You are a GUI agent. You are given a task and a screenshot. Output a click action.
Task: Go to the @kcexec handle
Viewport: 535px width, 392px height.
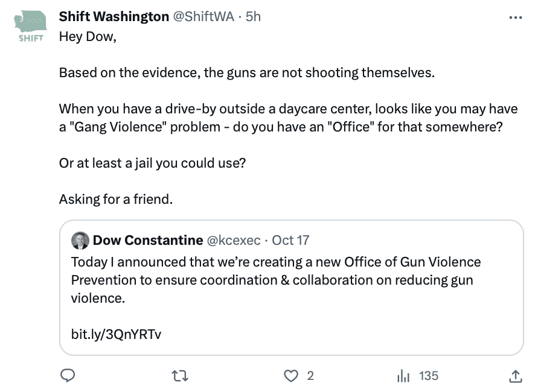234,241
